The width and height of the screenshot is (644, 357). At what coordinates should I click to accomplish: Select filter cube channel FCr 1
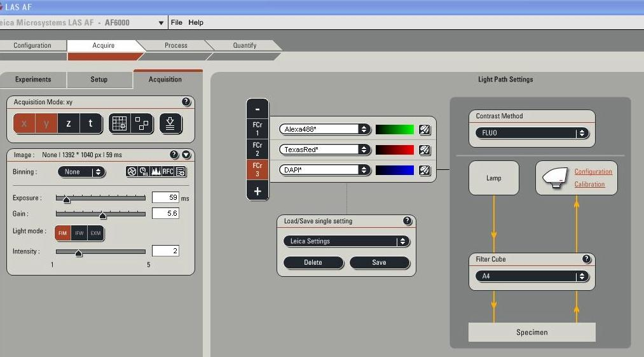click(257, 129)
